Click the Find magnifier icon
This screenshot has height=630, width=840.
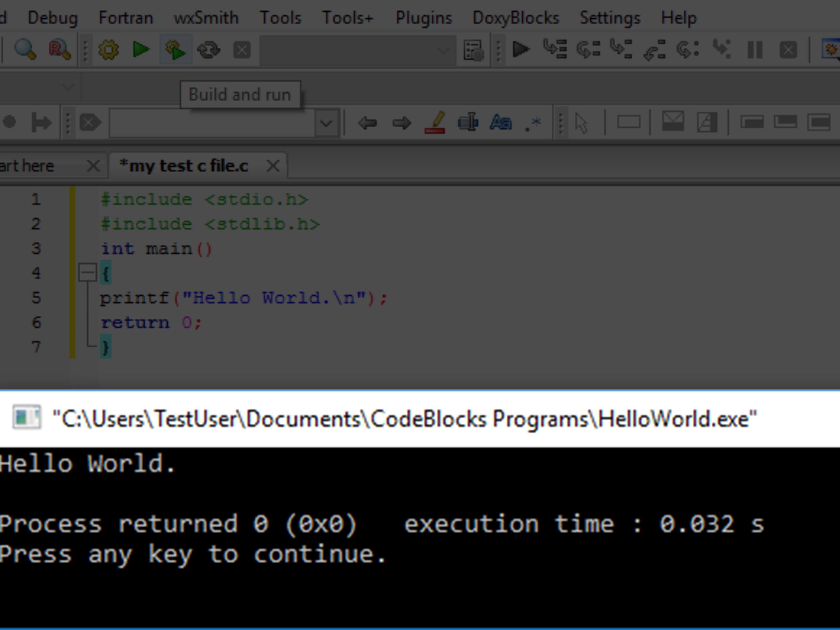(25, 50)
